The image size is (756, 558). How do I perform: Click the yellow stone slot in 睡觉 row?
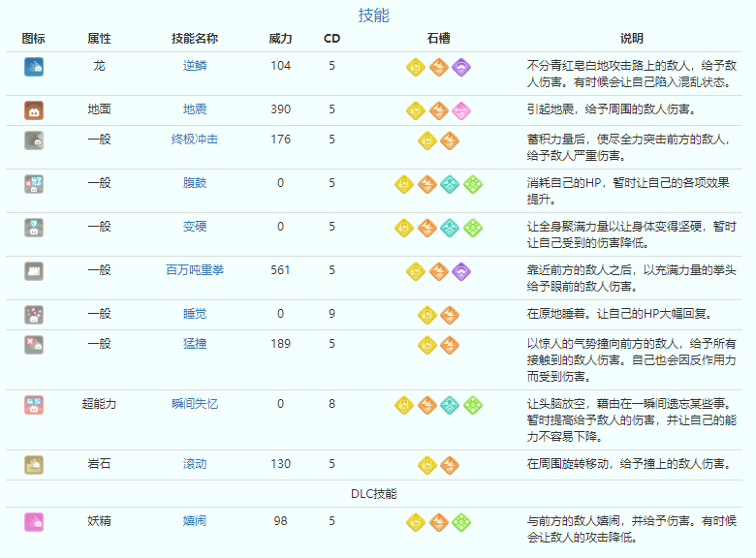pos(427,315)
